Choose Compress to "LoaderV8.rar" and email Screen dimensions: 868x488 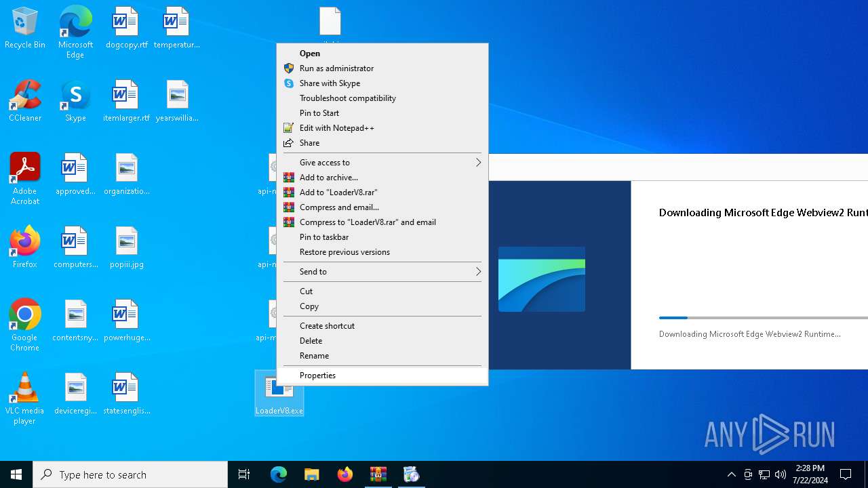coord(382,222)
